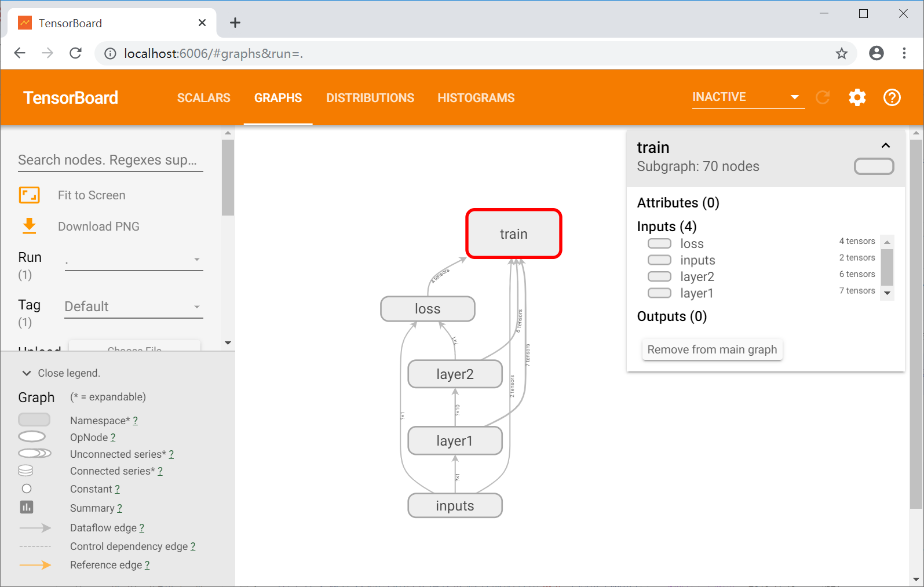Click the TensorBoard logo title

pos(71,98)
